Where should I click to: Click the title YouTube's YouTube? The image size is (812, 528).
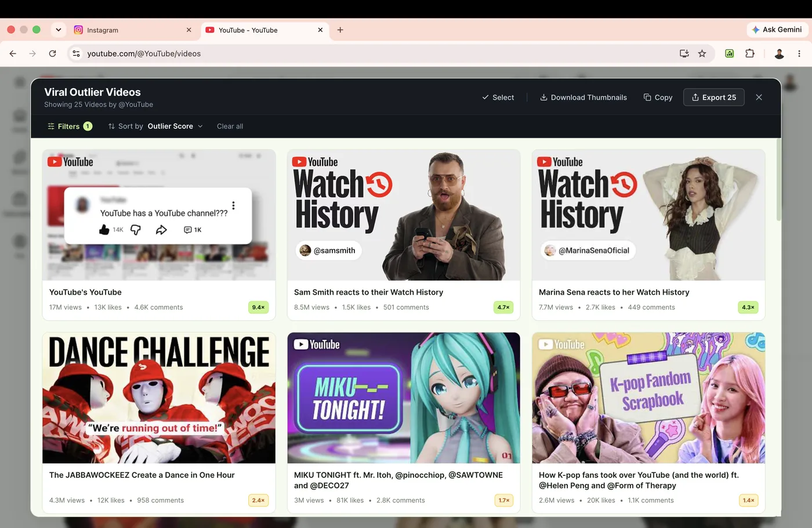85,292
